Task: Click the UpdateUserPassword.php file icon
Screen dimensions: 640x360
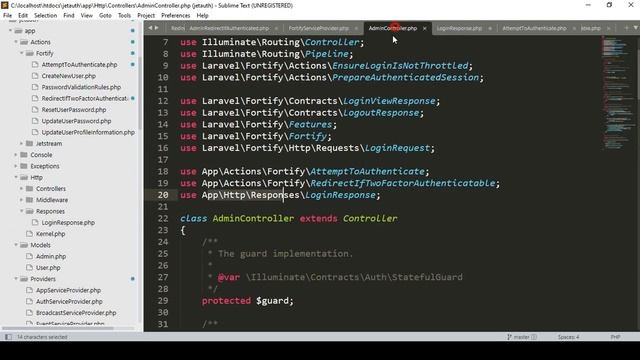Action: coord(35,121)
